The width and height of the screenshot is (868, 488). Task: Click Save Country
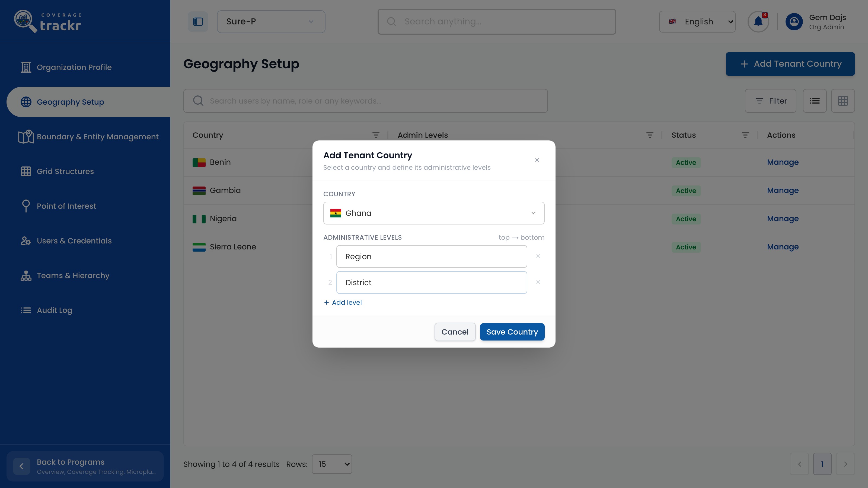[x=512, y=332]
